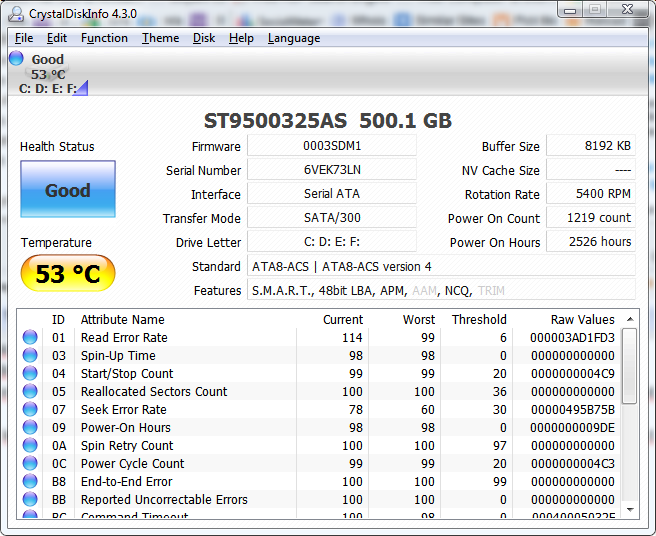Open the Help menu

pyautogui.click(x=241, y=38)
